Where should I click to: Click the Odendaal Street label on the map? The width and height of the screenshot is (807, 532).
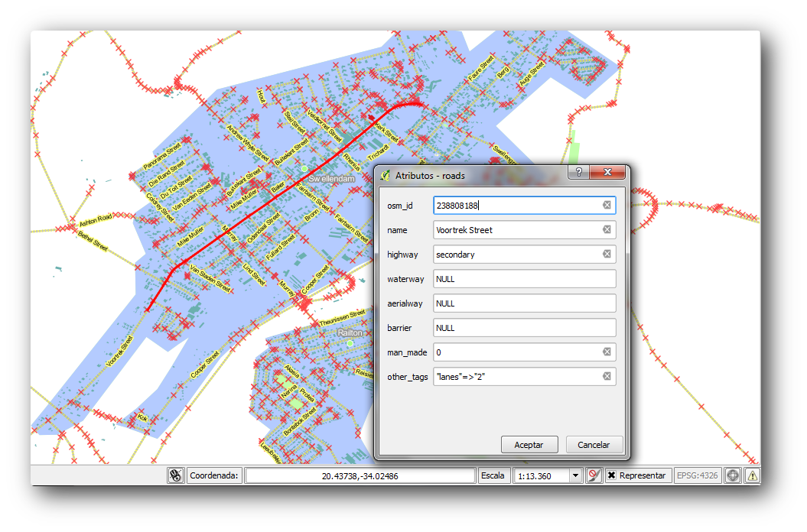click(263, 228)
